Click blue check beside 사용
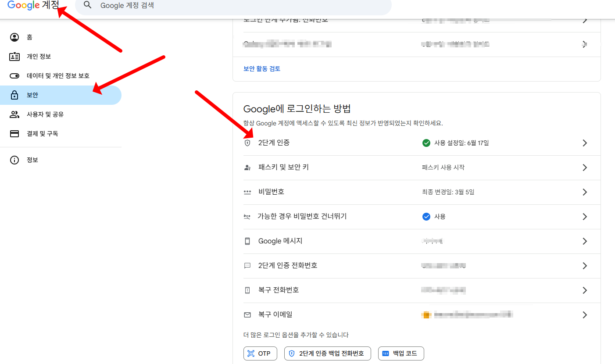615x364 pixels. (x=426, y=217)
